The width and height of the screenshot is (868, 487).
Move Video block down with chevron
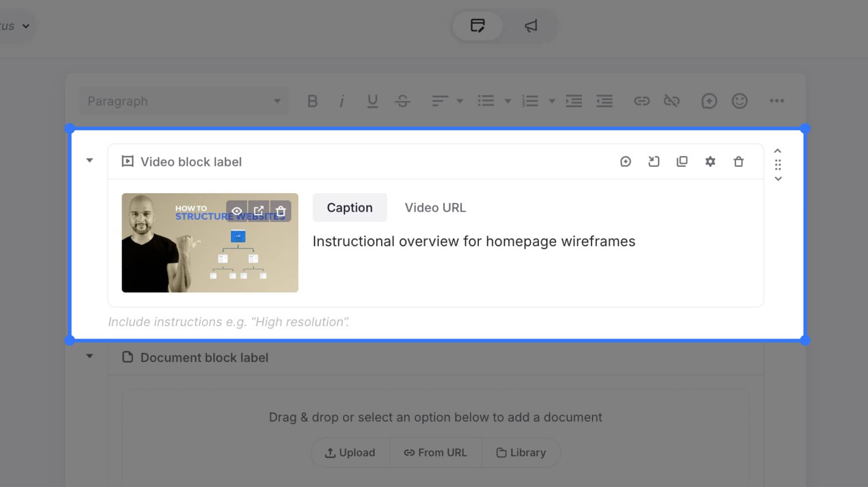[x=778, y=178]
